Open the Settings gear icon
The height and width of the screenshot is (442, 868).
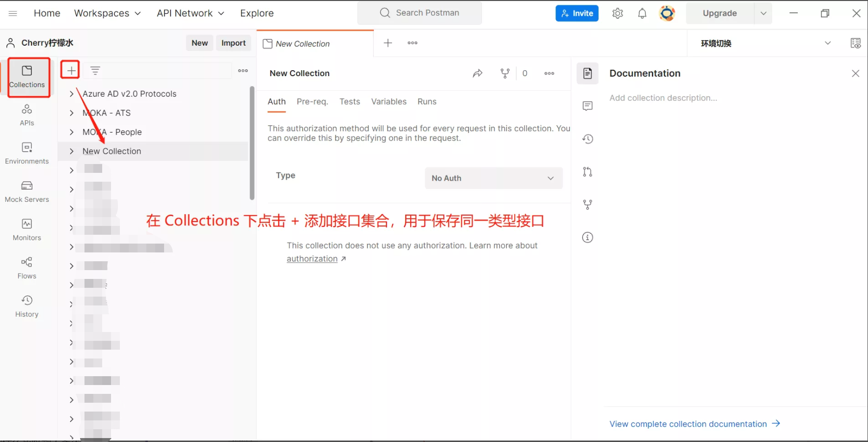617,13
